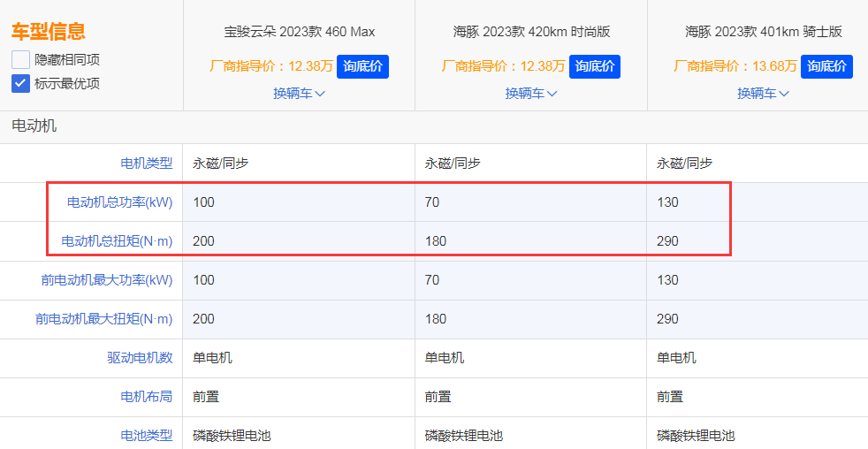Select the 100 value in 电动机总功率 row
This screenshot has height=449, width=868.
pyautogui.click(x=203, y=202)
